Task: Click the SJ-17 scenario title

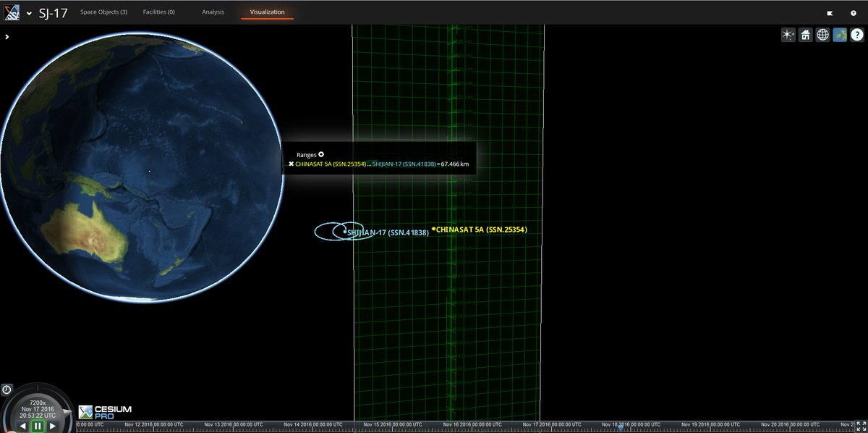Action: pos(53,12)
